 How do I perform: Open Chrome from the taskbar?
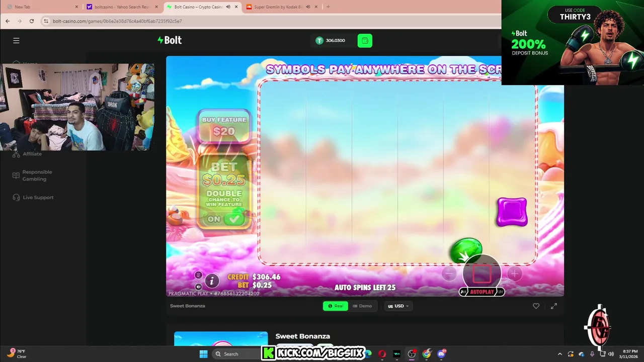tap(427, 354)
